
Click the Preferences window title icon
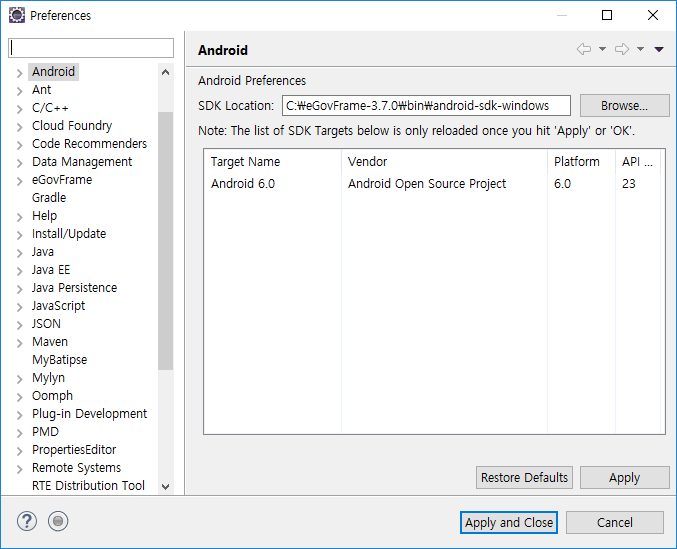click(x=17, y=16)
